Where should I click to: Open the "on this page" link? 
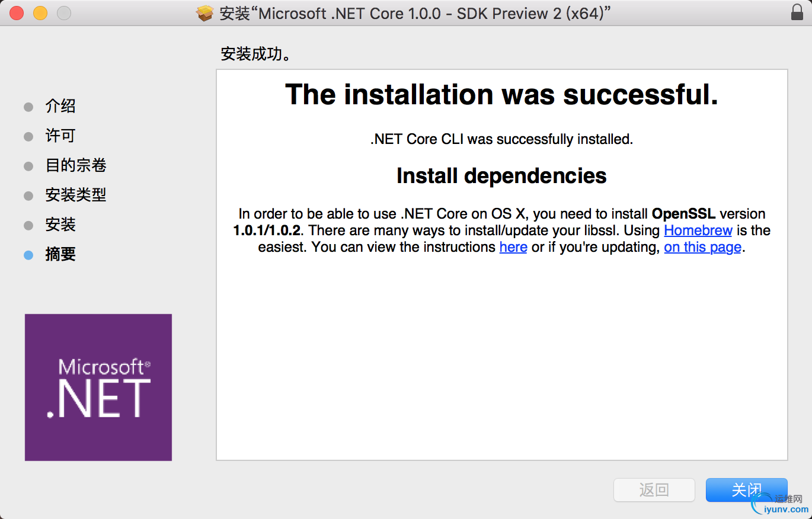pos(702,247)
